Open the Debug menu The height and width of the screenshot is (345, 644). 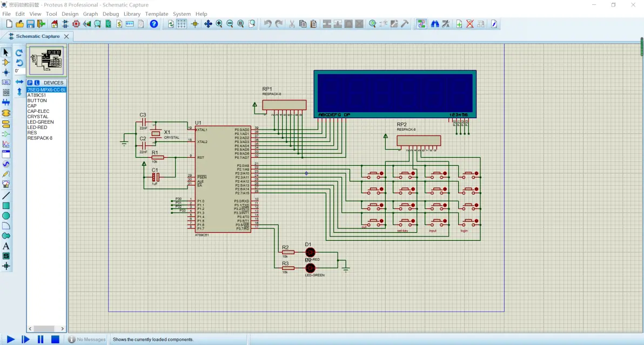coord(110,14)
